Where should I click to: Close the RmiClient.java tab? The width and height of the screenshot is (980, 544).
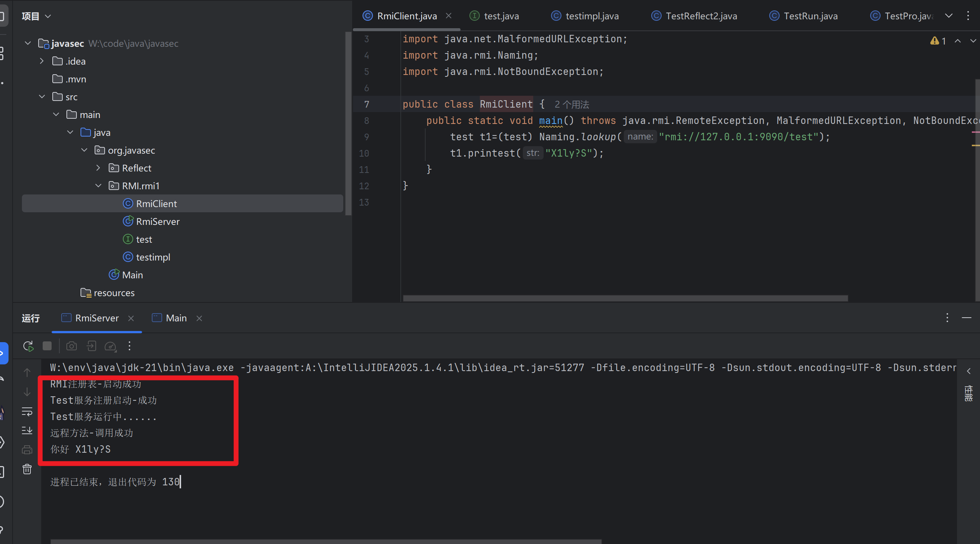coord(449,16)
